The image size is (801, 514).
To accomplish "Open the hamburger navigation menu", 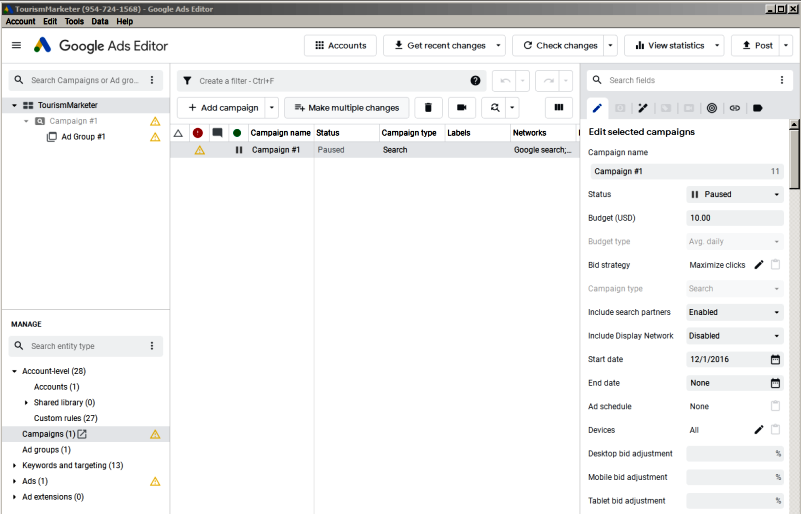I will [16, 45].
